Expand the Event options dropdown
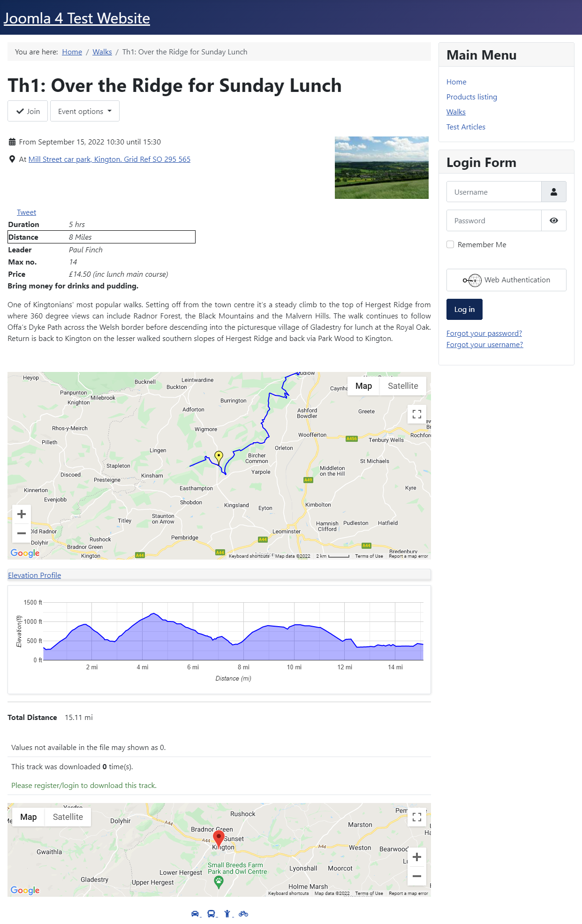 (x=85, y=111)
